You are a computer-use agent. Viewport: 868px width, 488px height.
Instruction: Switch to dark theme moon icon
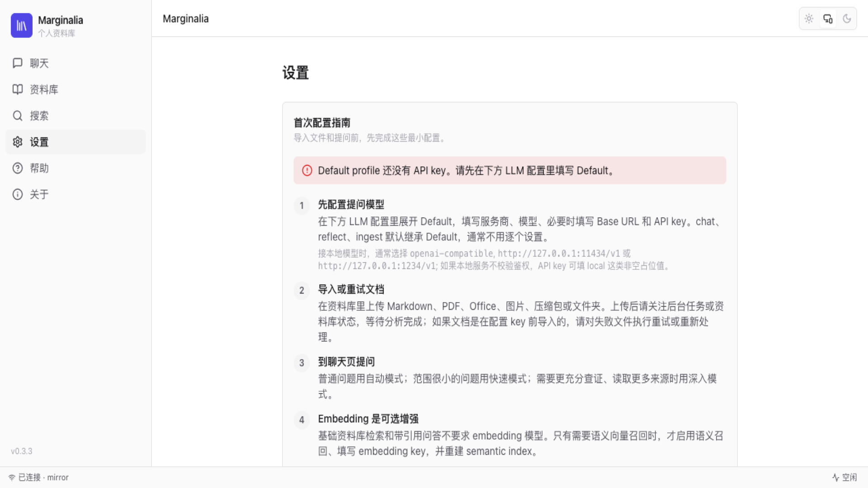[x=847, y=19]
